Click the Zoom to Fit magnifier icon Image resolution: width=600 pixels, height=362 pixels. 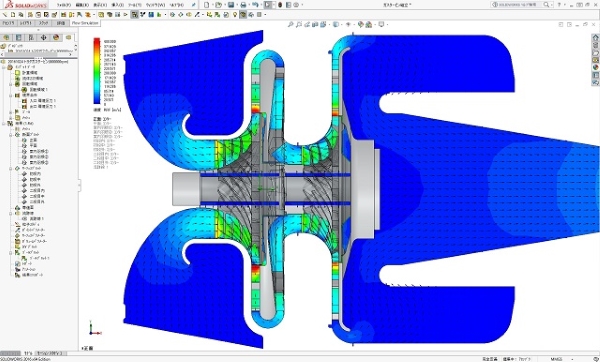pos(290,24)
